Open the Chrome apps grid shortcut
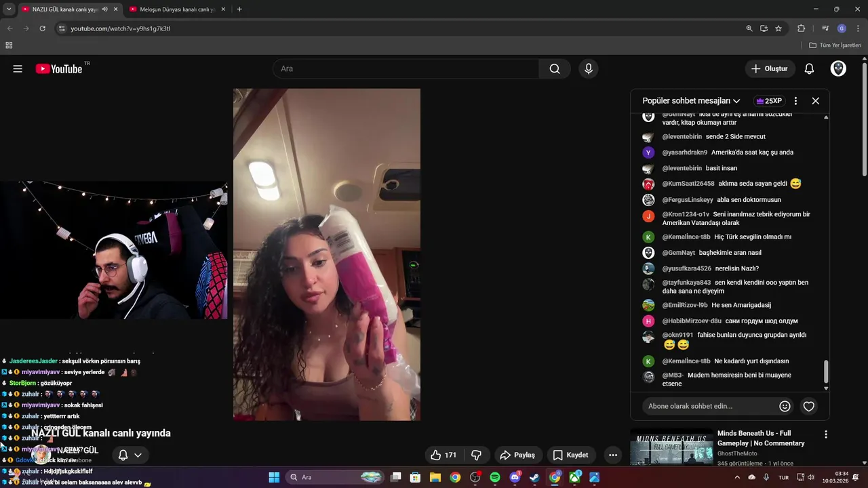Image resolution: width=868 pixels, height=488 pixels. pos(9,45)
